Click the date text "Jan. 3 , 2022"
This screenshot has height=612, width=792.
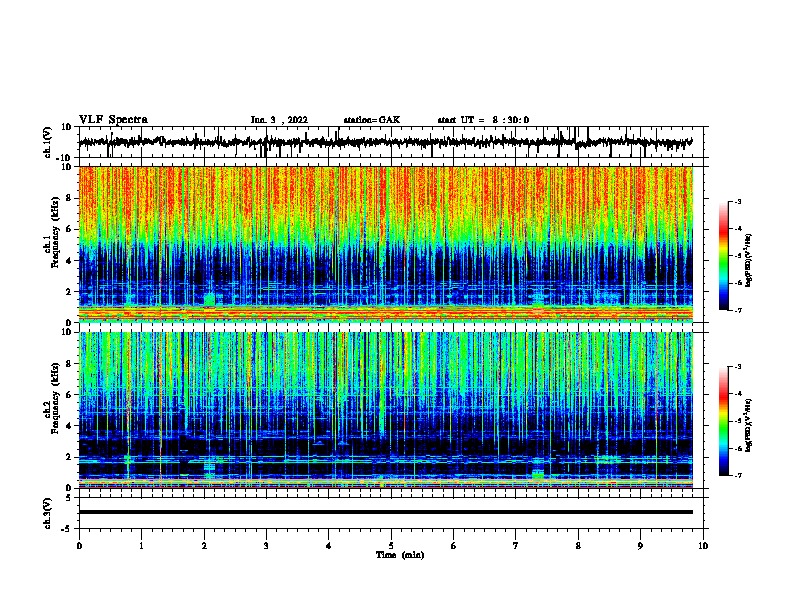[x=279, y=120]
